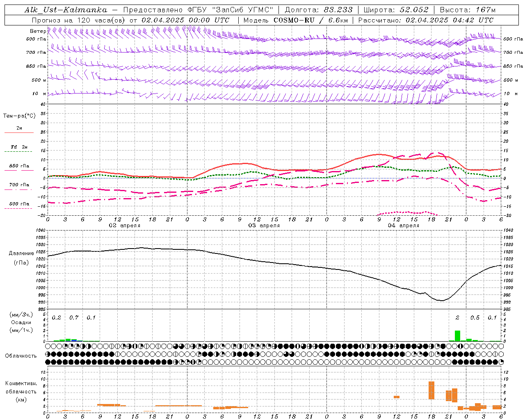Click the 02 апреля date label
This screenshot has width=525, height=420.
[124, 226]
